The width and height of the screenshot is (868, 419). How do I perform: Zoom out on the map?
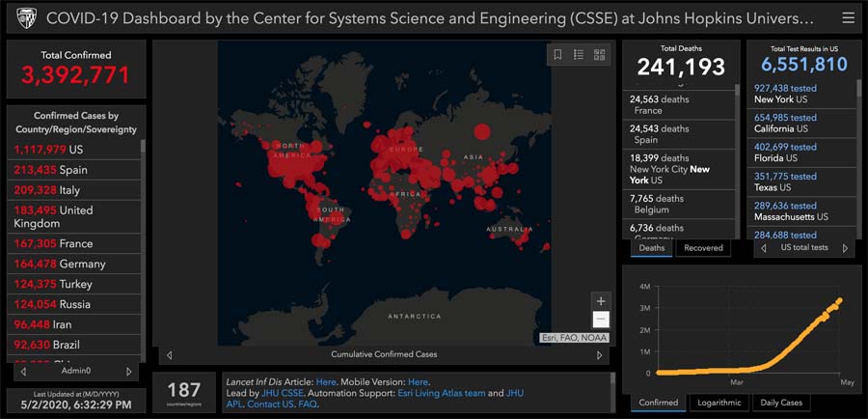(x=601, y=320)
